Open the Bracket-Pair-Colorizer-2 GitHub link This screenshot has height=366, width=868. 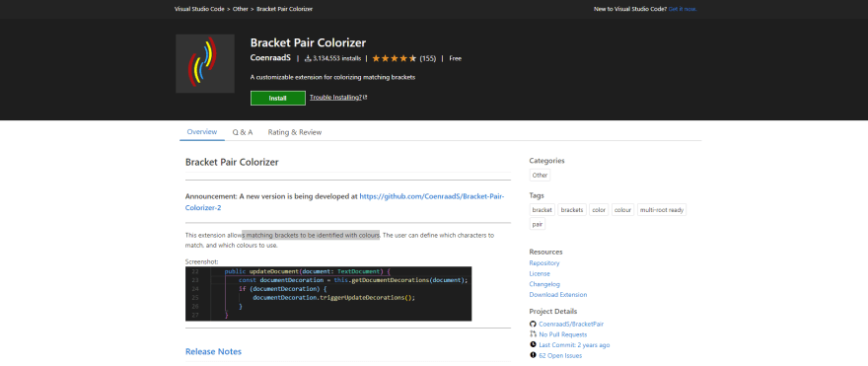click(344, 202)
